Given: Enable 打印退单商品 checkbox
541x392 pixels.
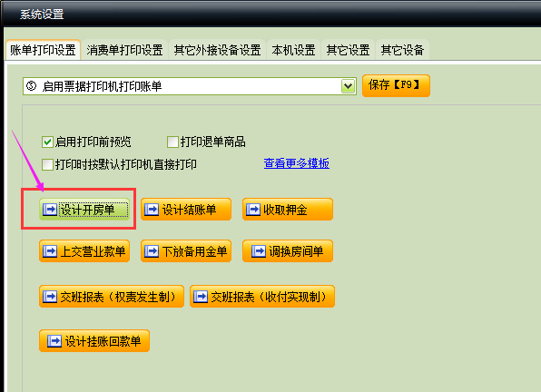Looking at the screenshot, I should [x=172, y=142].
